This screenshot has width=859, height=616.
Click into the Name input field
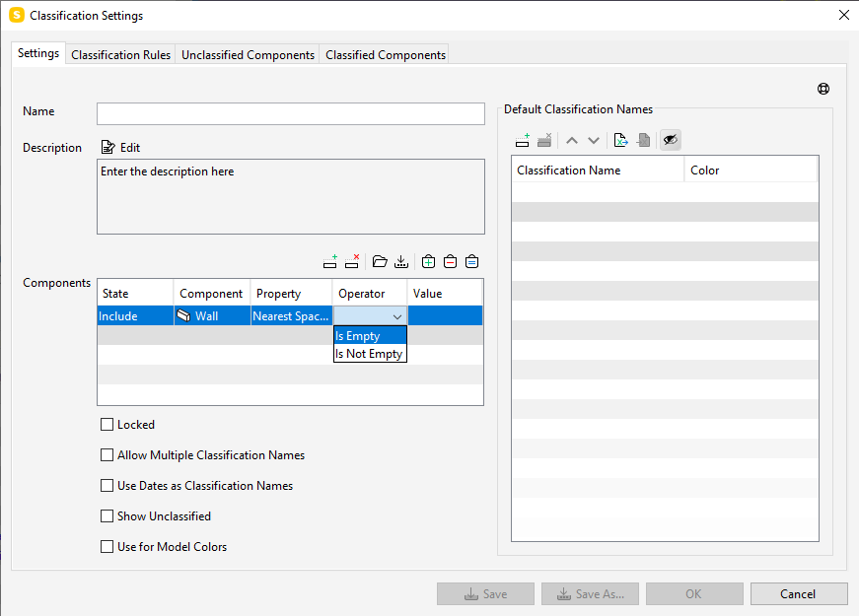point(291,114)
